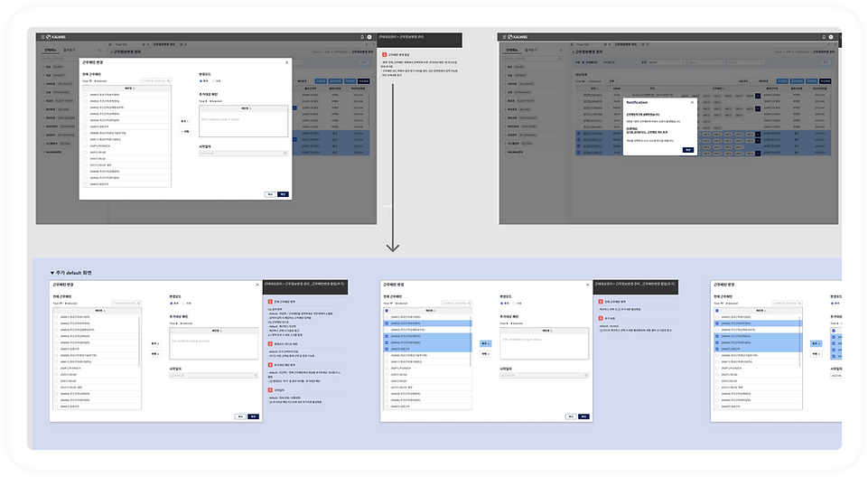Image resolution: width=868 pixels, height=477 pixels.
Task: Click blue 추가 button in the cropped third dialog
Action: [x=816, y=343]
